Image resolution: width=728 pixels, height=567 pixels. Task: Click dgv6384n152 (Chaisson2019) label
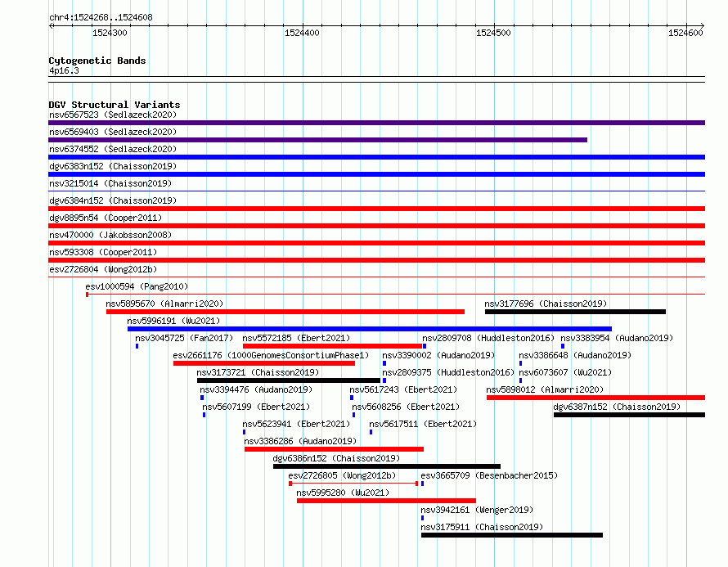click(113, 200)
